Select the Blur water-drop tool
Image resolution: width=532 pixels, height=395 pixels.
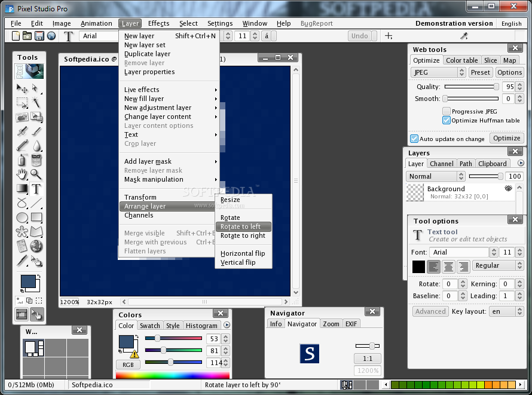click(36, 145)
